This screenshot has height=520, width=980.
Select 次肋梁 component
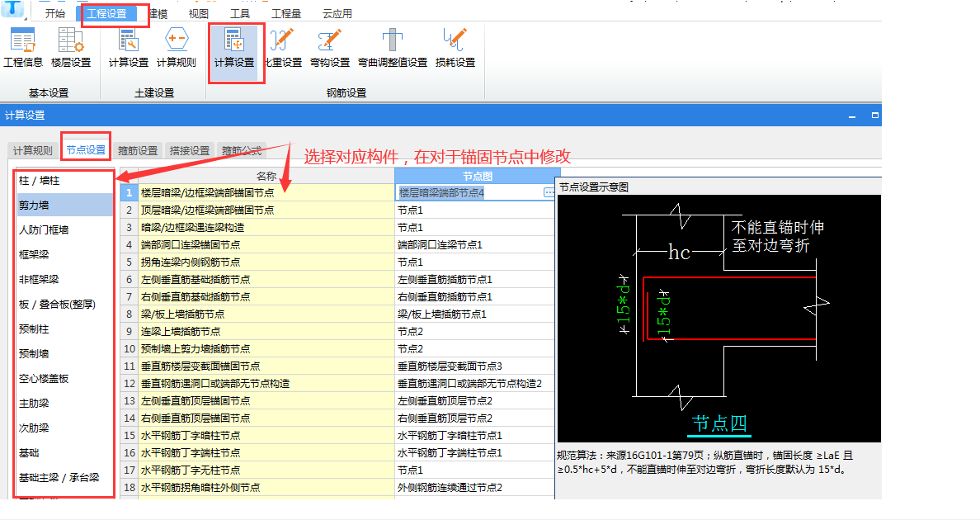coord(65,428)
